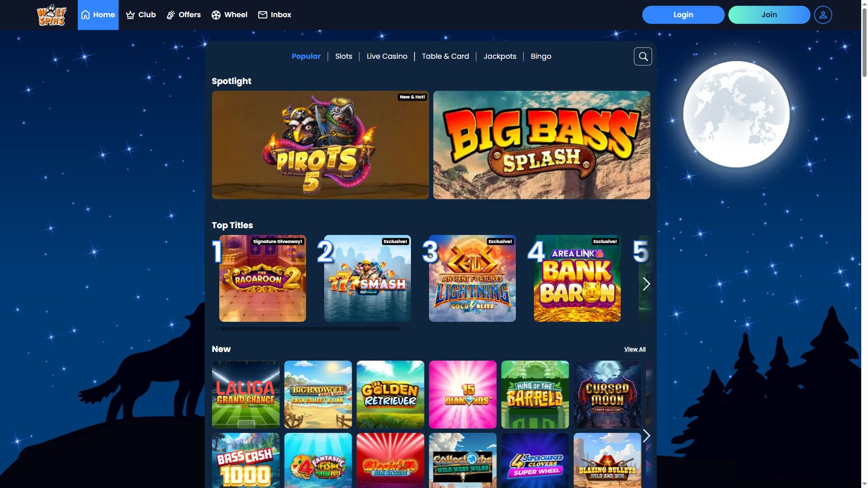Click the Join button

[x=769, y=15]
